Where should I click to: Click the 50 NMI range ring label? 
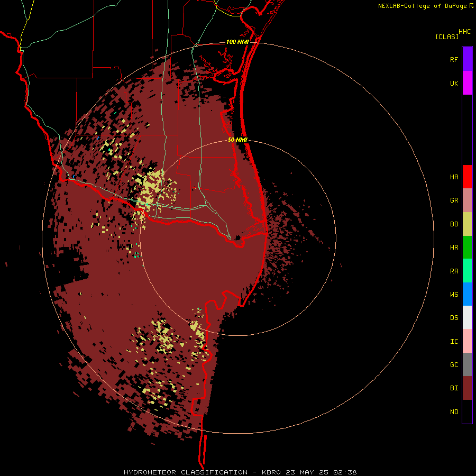[237, 140]
